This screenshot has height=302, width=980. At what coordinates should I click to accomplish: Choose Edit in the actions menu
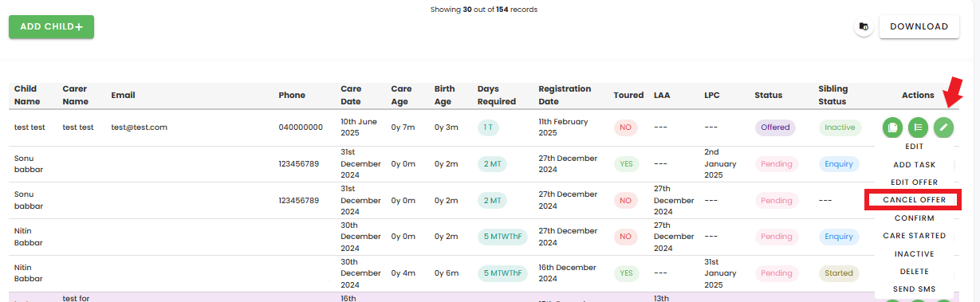click(914, 147)
